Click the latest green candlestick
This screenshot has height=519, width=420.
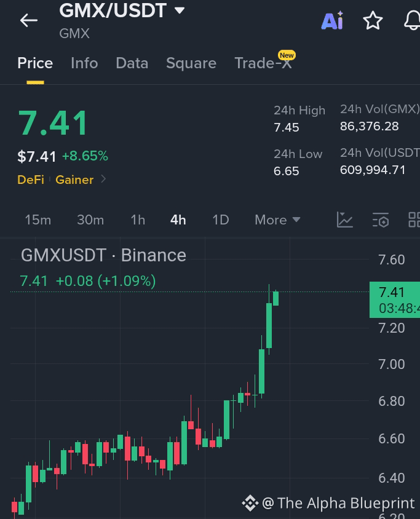(275, 298)
